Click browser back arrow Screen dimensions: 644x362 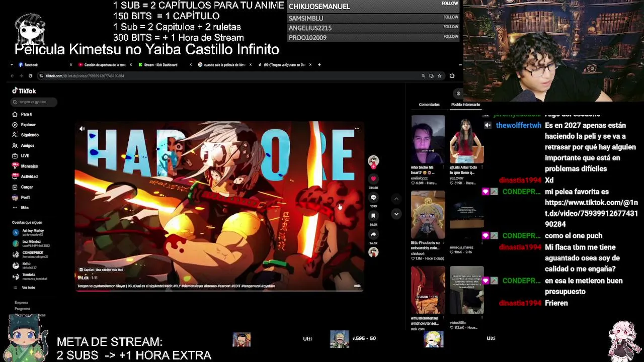[12, 76]
